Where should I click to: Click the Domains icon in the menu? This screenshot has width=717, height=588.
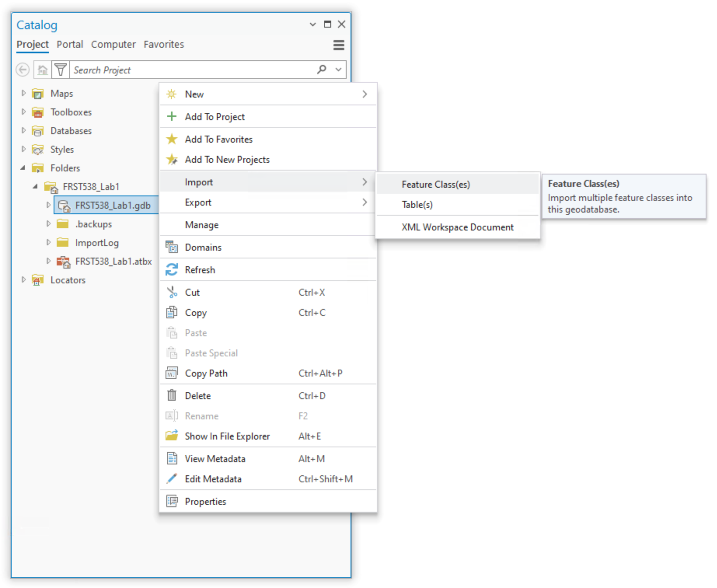click(x=171, y=247)
